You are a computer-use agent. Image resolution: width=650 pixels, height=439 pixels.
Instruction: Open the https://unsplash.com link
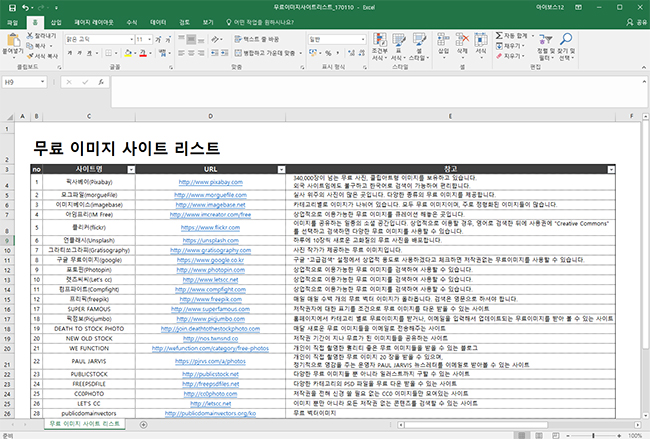(211, 240)
